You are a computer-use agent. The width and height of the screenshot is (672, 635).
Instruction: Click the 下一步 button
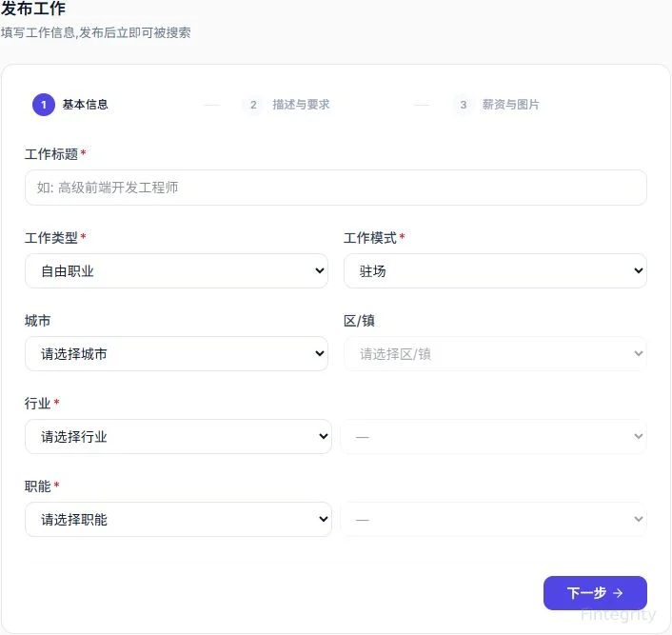tap(595, 592)
